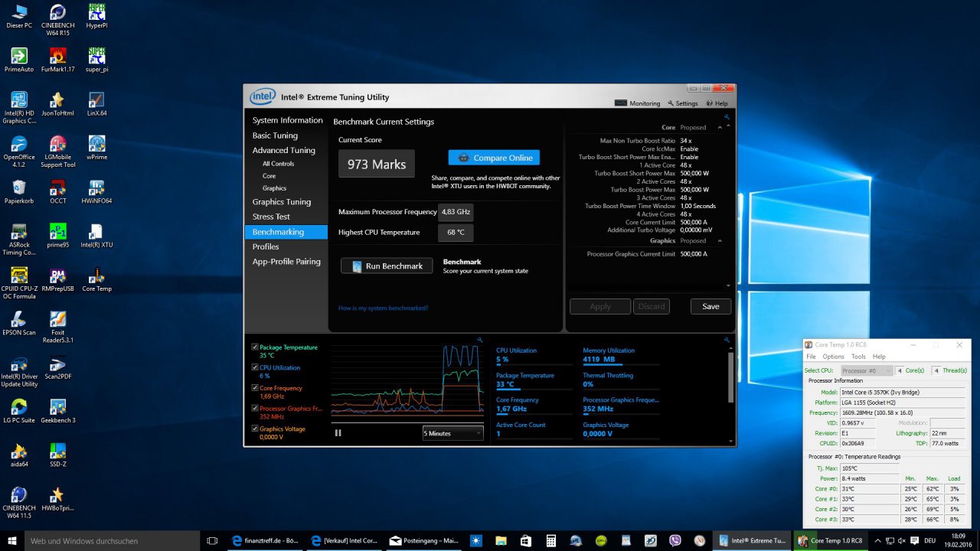Open Core under Advanced Tuning
Screen dimensions: 980x551
coord(269,176)
